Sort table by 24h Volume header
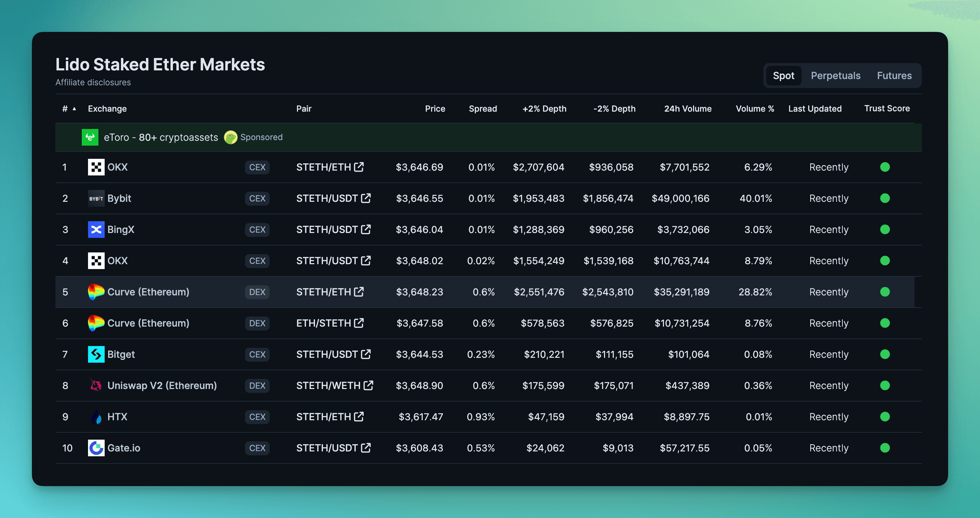The height and width of the screenshot is (518, 980). click(688, 109)
